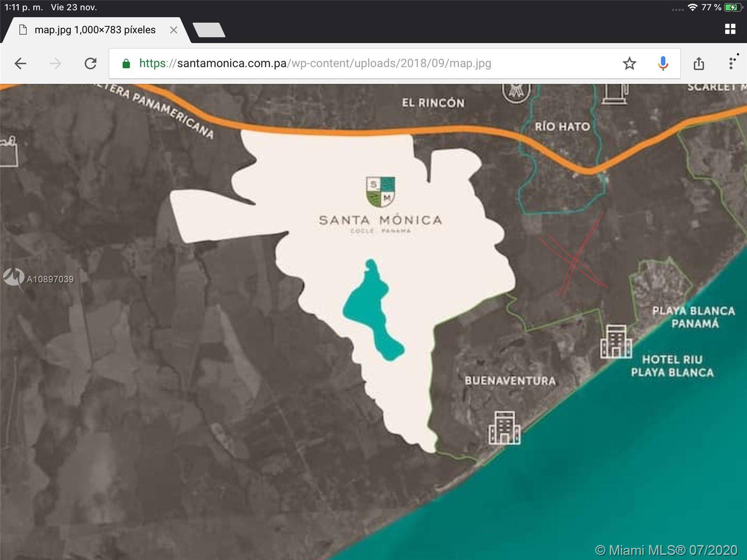Tap the green secure padlock icon
747x560 pixels.
[126, 63]
